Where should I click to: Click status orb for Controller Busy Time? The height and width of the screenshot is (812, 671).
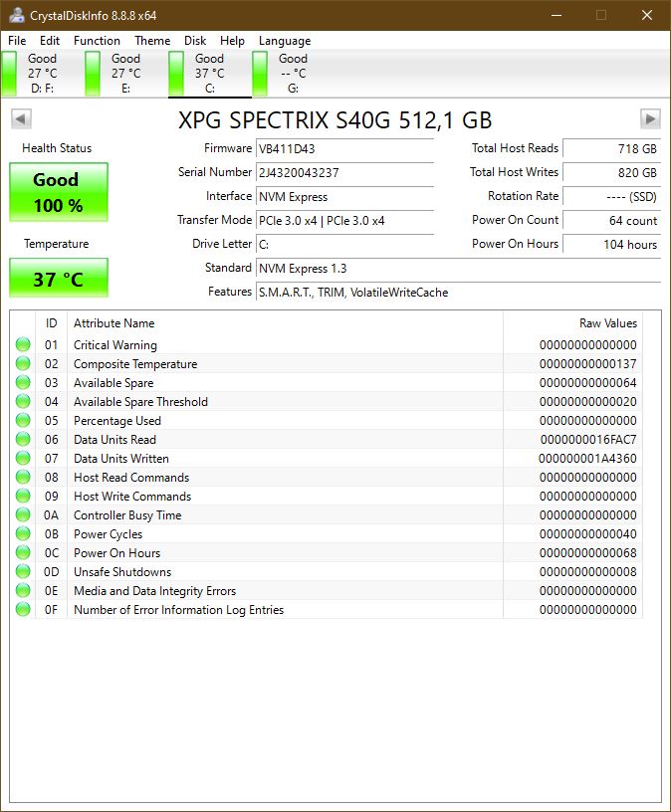click(23, 514)
